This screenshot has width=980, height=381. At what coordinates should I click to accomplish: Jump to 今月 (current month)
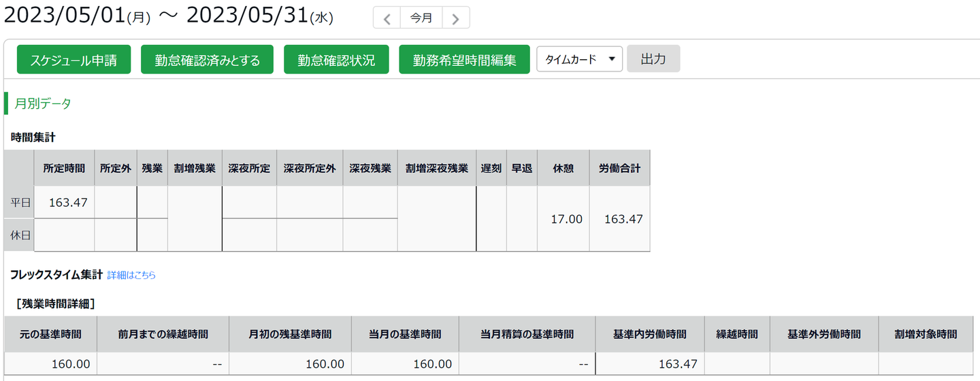[x=421, y=18]
